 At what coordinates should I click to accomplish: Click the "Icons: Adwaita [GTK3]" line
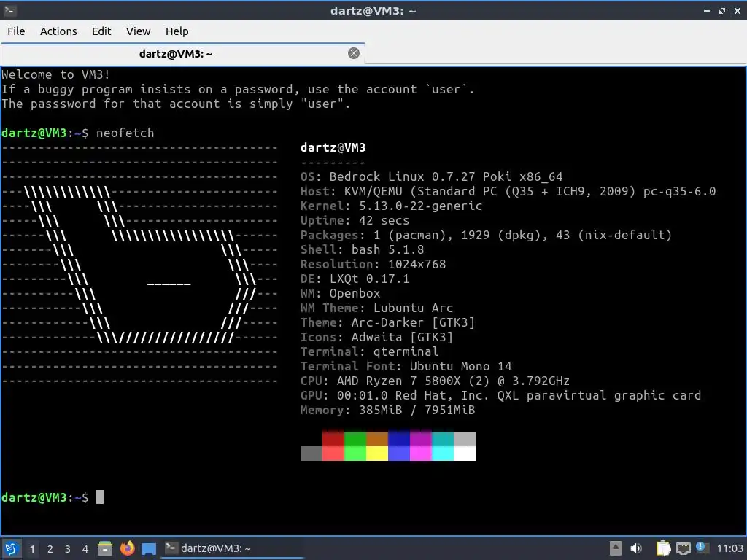point(376,337)
